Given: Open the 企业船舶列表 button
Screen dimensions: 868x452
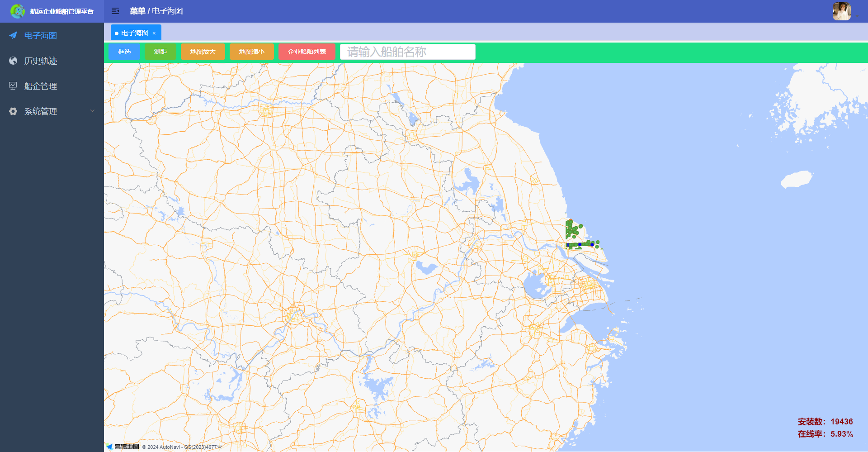Looking at the screenshot, I should tap(307, 52).
